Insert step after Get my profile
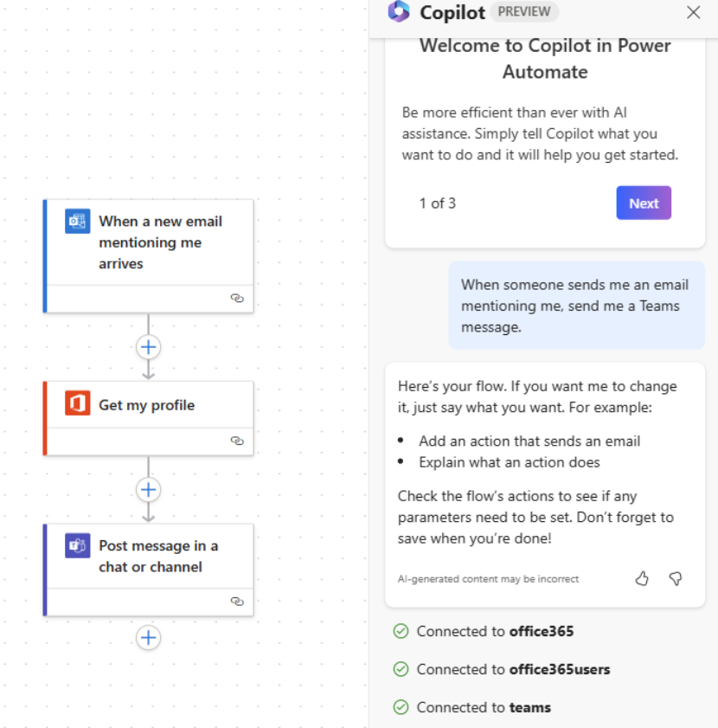The image size is (718, 728). [149, 489]
